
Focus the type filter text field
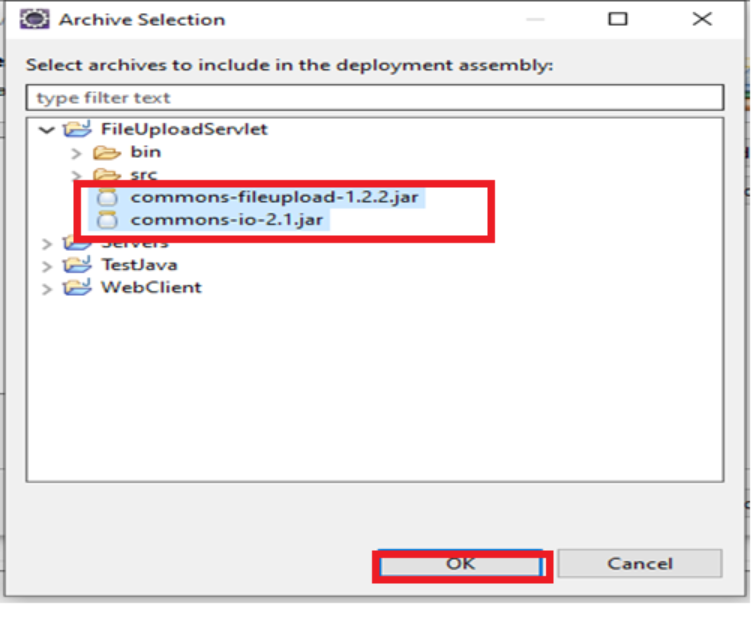click(x=375, y=98)
